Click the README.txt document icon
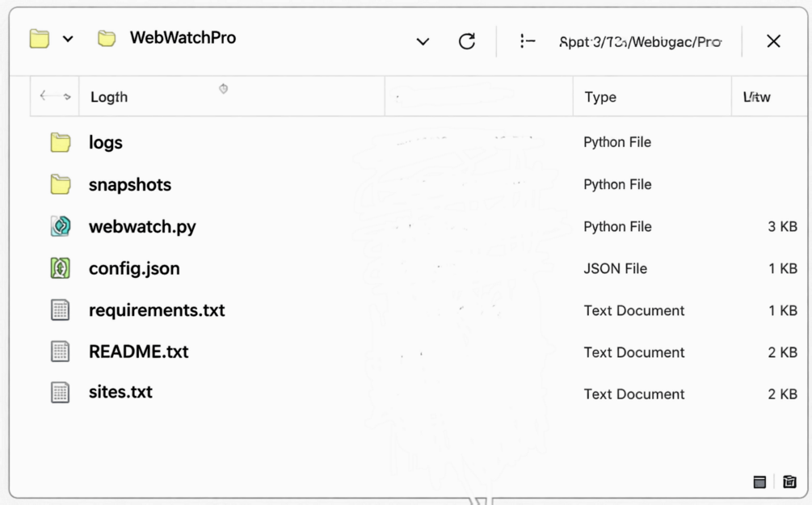Screen dimensions: 812x505 tap(60, 351)
